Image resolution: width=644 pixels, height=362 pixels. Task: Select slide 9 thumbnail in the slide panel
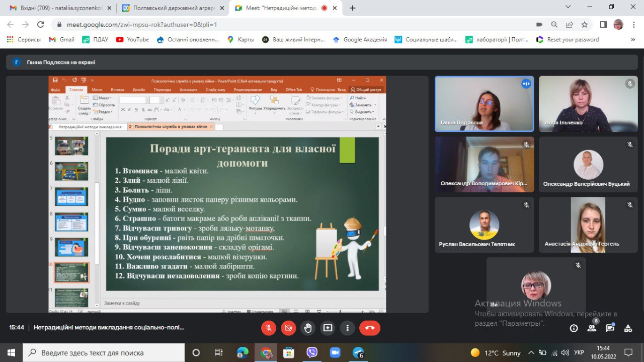[x=71, y=247]
